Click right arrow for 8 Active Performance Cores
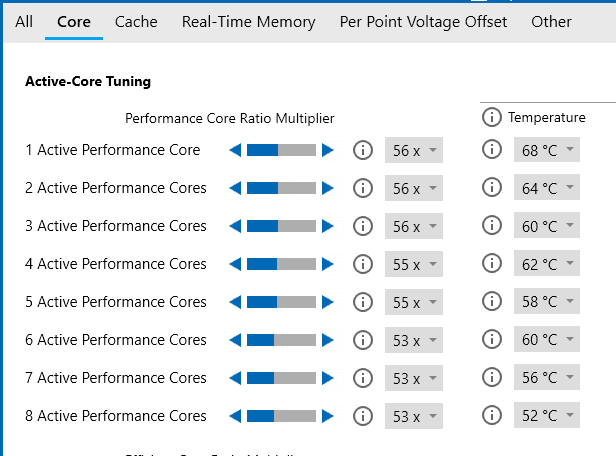 point(328,416)
